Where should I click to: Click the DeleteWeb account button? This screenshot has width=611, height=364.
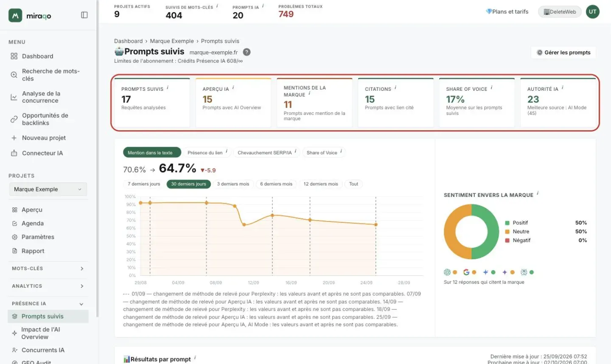click(560, 11)
